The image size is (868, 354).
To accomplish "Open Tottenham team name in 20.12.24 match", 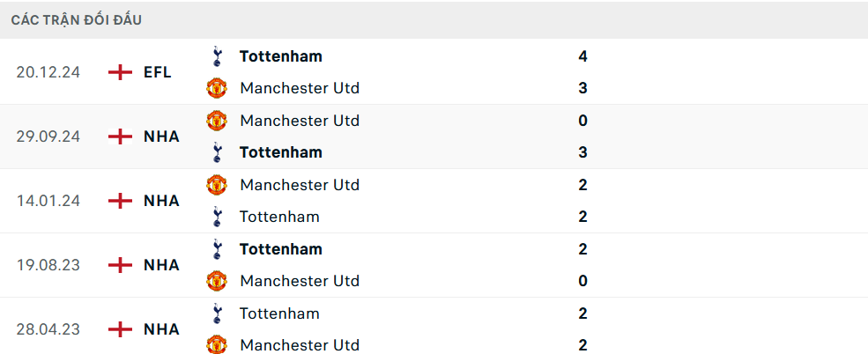I will click(280, 56).
